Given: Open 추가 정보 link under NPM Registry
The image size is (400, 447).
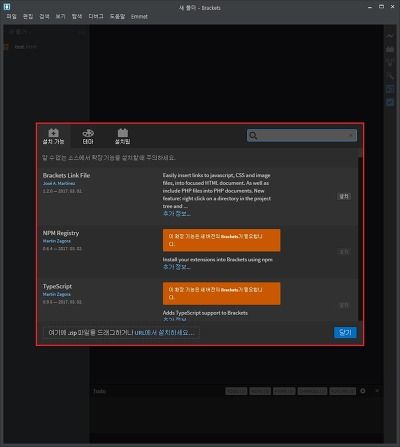Looking at the screenshot, I should point(177,267).
